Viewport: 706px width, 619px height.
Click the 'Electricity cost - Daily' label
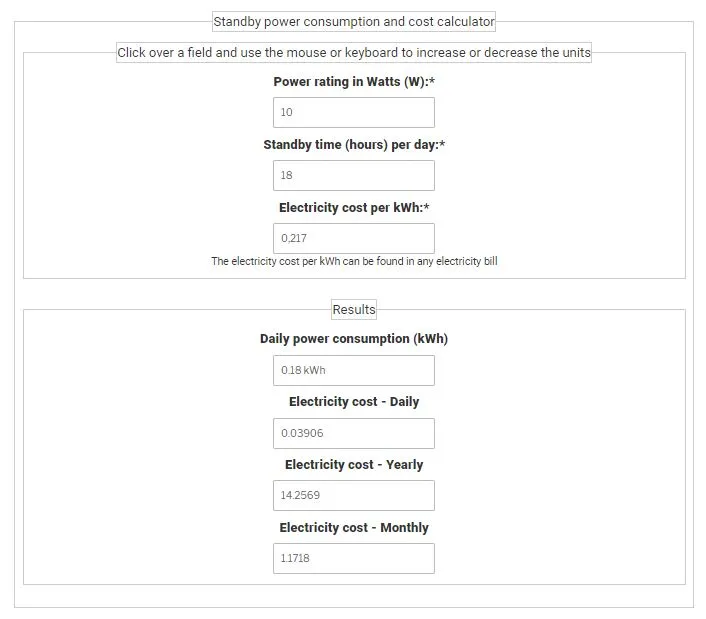[x=354, y=402]
